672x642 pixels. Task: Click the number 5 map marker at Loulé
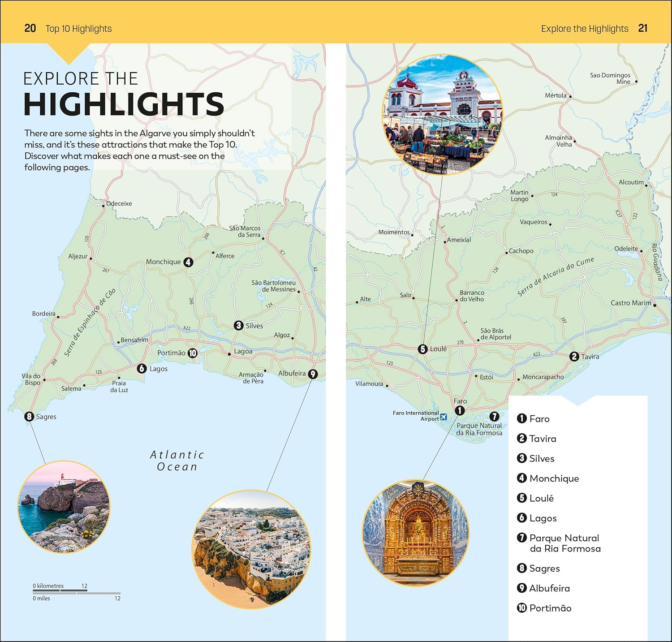pos(422,349)
